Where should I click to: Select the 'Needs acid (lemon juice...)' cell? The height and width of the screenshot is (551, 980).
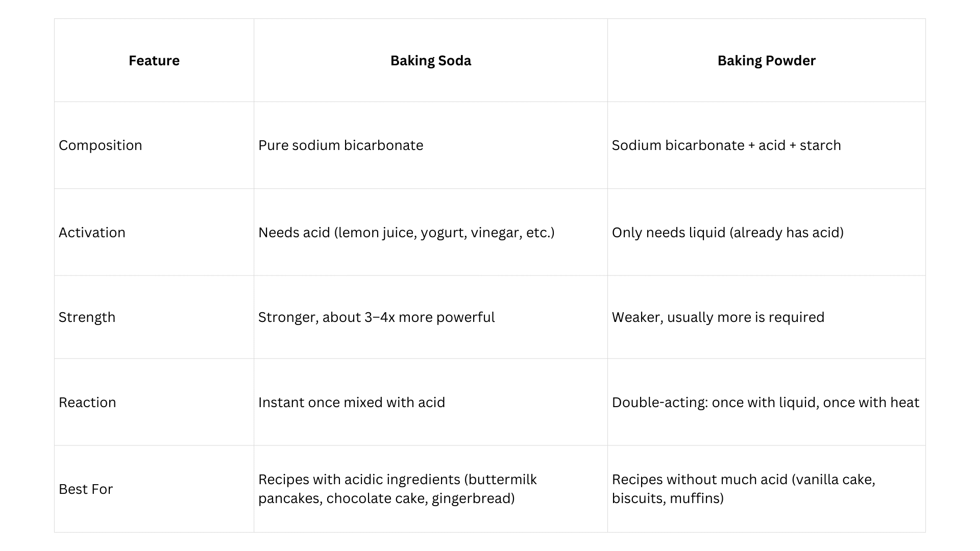406,233
